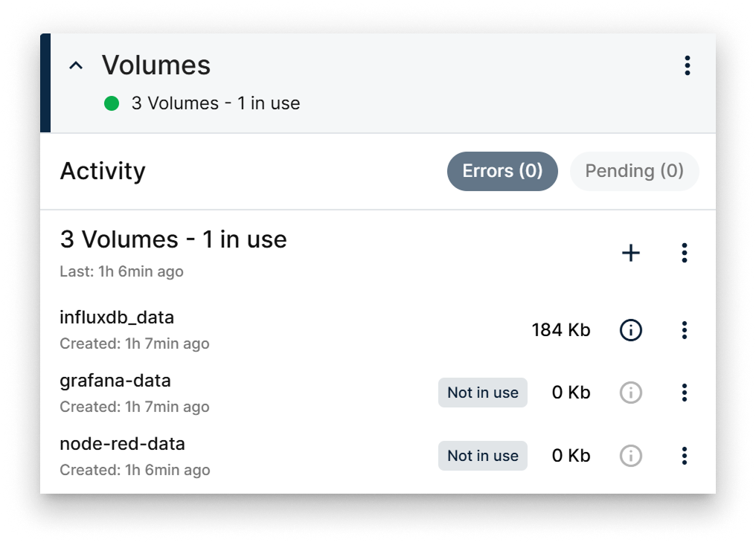Open the Volumes panel options kebab menu
This screenshot has height=542, width=756.
(x=686, y=65)
